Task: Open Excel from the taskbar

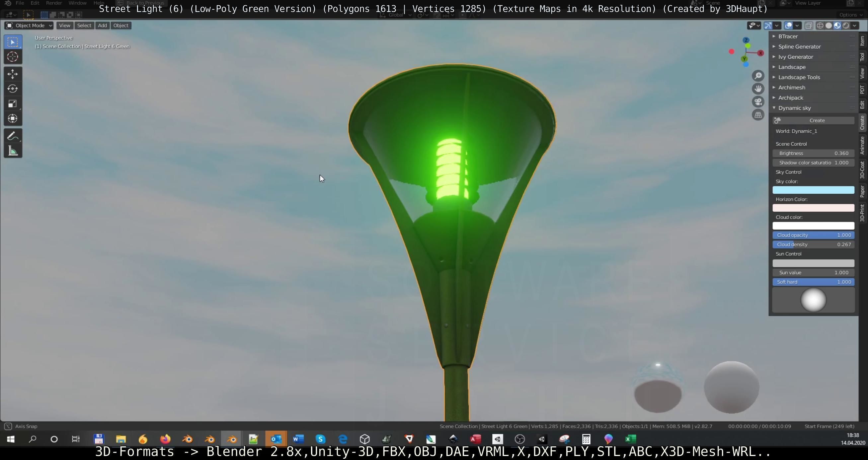Action: pos(630,439)
